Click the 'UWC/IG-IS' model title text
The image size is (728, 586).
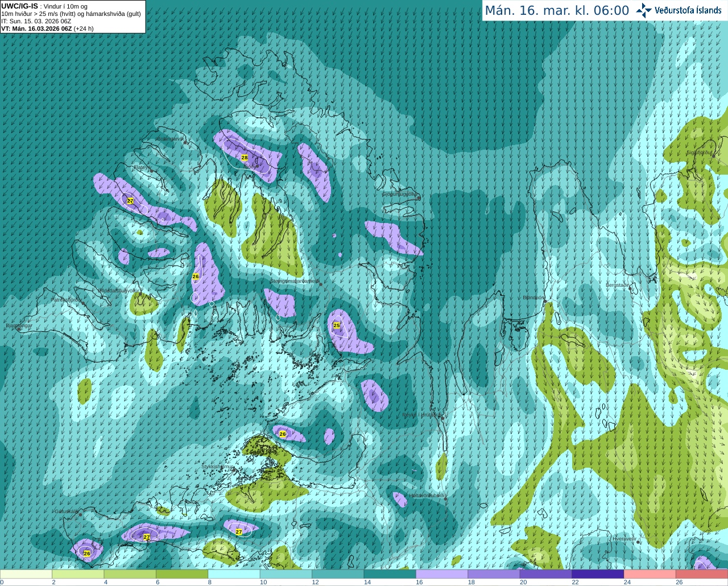point(19,6)
